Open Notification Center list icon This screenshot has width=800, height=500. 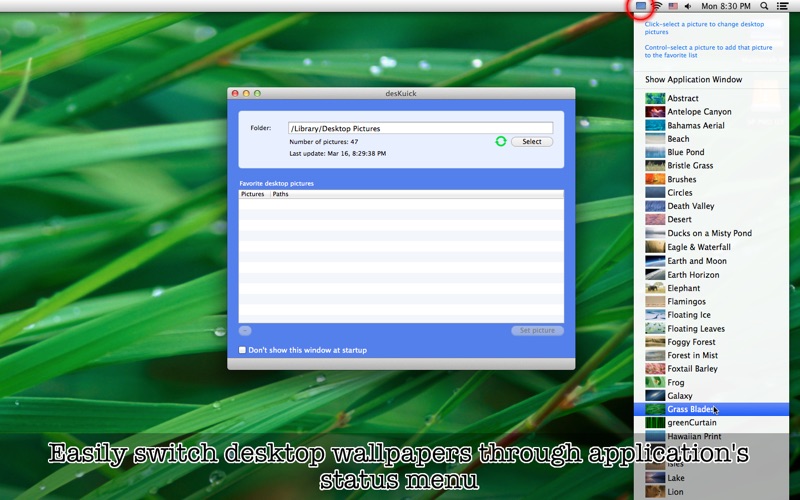tap(782, 6)
